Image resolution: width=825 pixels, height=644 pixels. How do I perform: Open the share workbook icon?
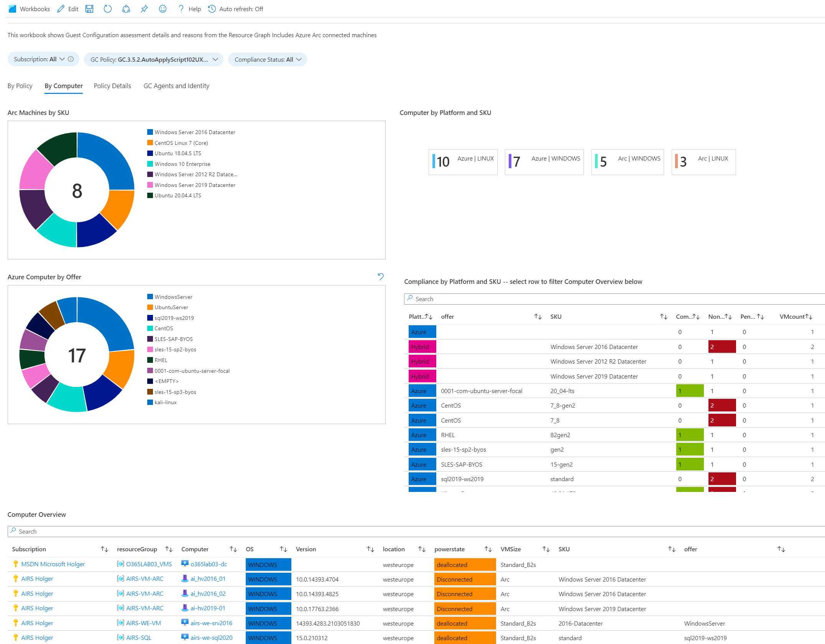point(126,9)
